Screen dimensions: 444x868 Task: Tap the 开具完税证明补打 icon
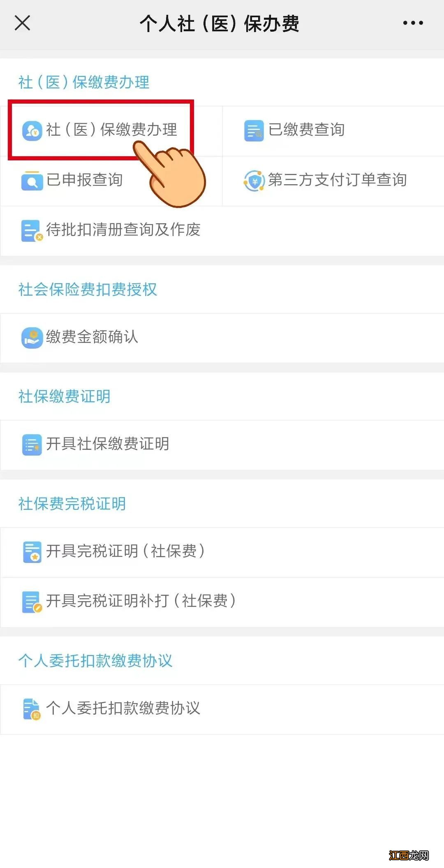click(32, 602)
